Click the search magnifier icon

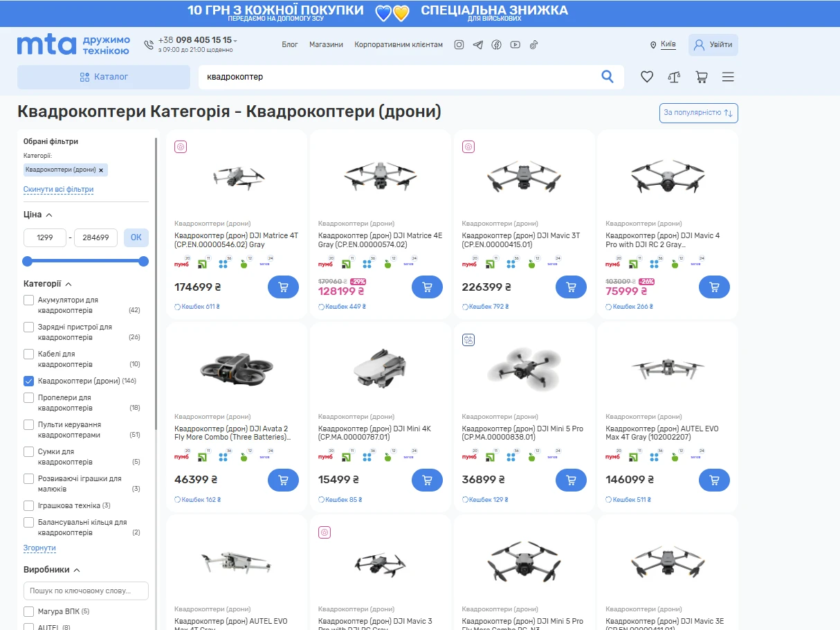[x=608, y=77]
